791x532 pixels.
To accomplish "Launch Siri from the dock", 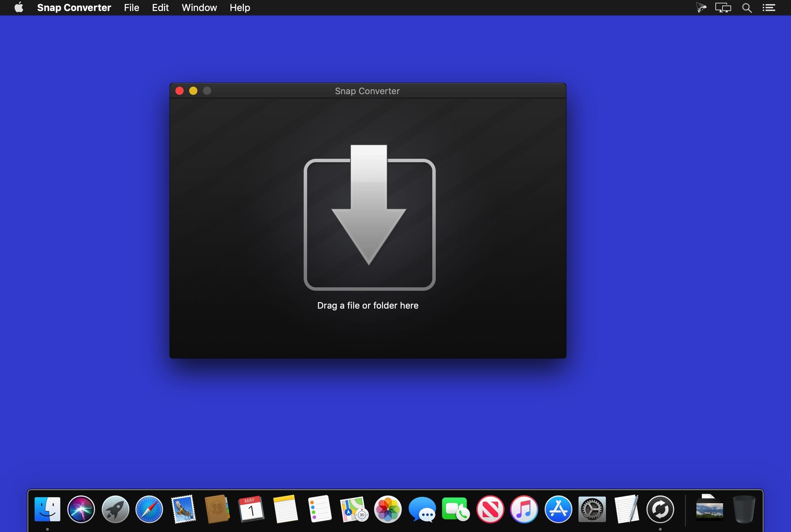I will 81,509.
